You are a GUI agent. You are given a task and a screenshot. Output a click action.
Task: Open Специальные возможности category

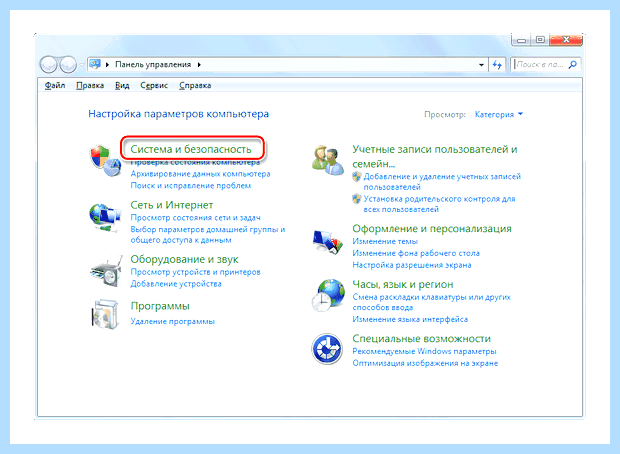pyautogui.click(x=422, y=339)
